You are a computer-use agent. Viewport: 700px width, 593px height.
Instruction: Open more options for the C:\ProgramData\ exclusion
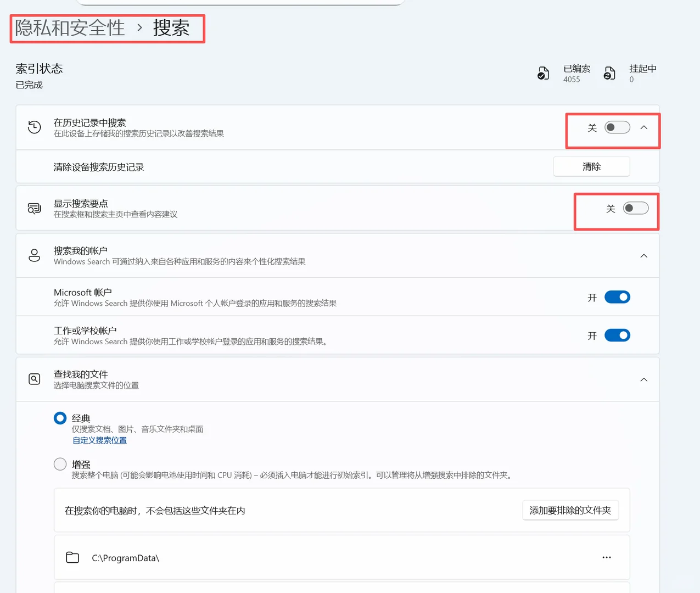click(x=606, y=557)
